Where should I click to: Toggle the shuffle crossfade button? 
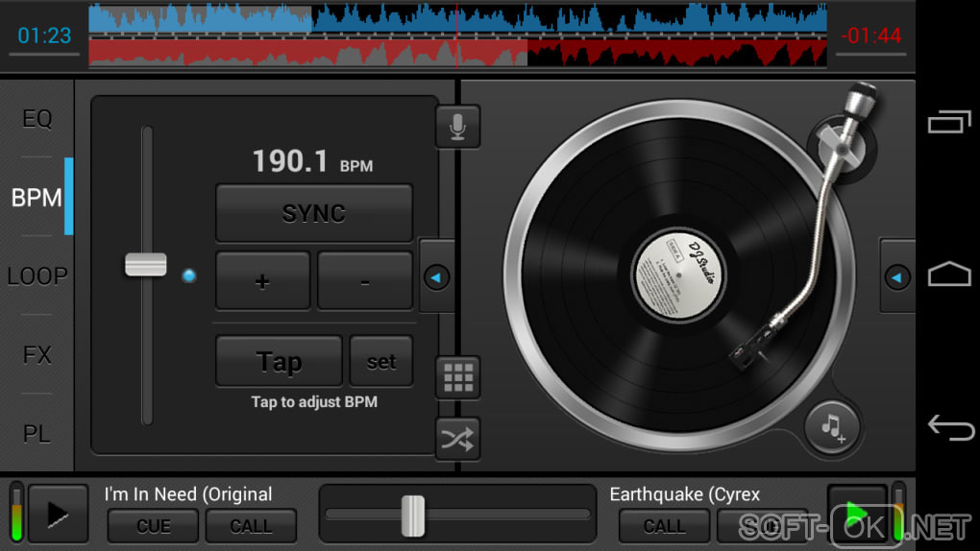click(x=457, y=440)
